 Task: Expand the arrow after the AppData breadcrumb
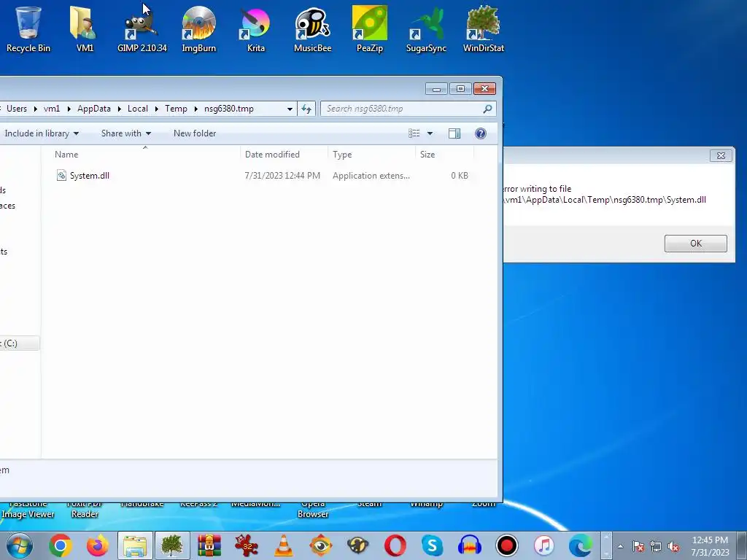119,109
